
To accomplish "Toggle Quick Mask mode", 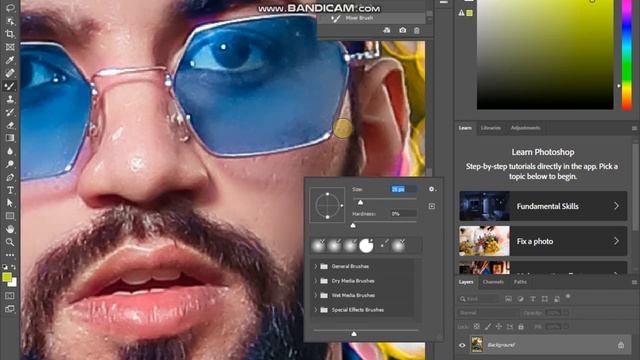I will pyautogui.click(x=10, y=296).
